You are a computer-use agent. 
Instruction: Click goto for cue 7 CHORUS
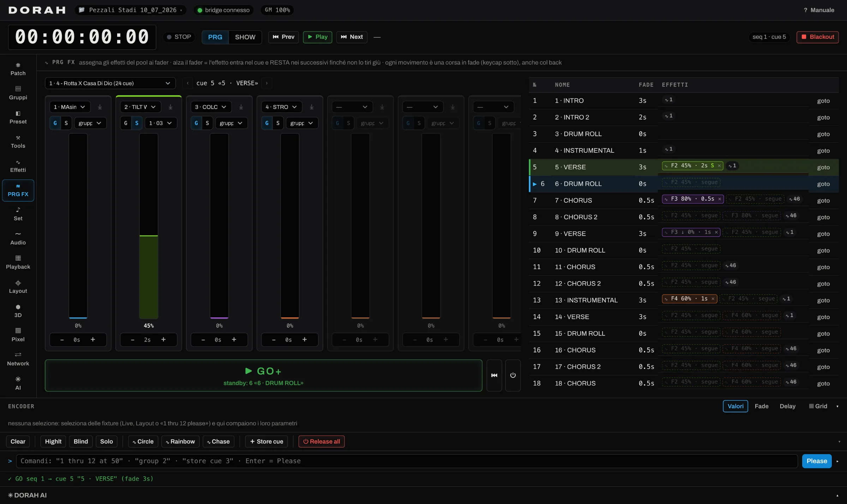coord(823,201)
